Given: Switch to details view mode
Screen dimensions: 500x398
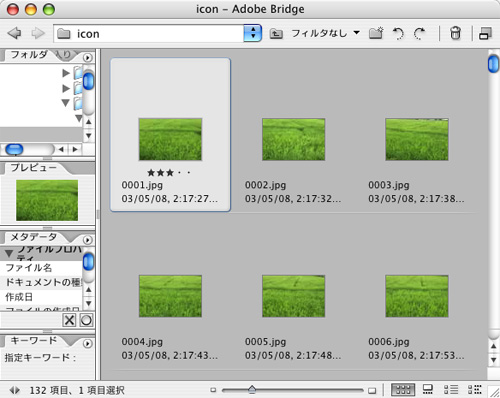Looking at the screenshot, I should click(x=451, y=389).
